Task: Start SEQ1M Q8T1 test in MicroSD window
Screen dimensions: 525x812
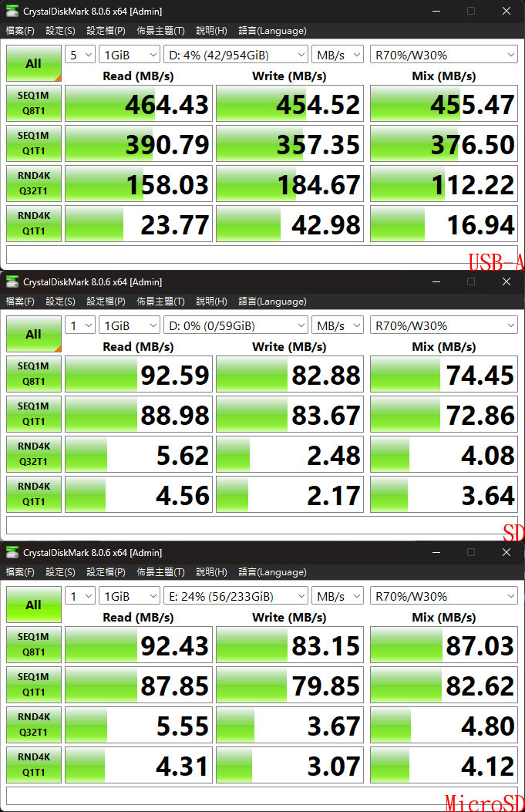Action: click(x=34, y=645)
